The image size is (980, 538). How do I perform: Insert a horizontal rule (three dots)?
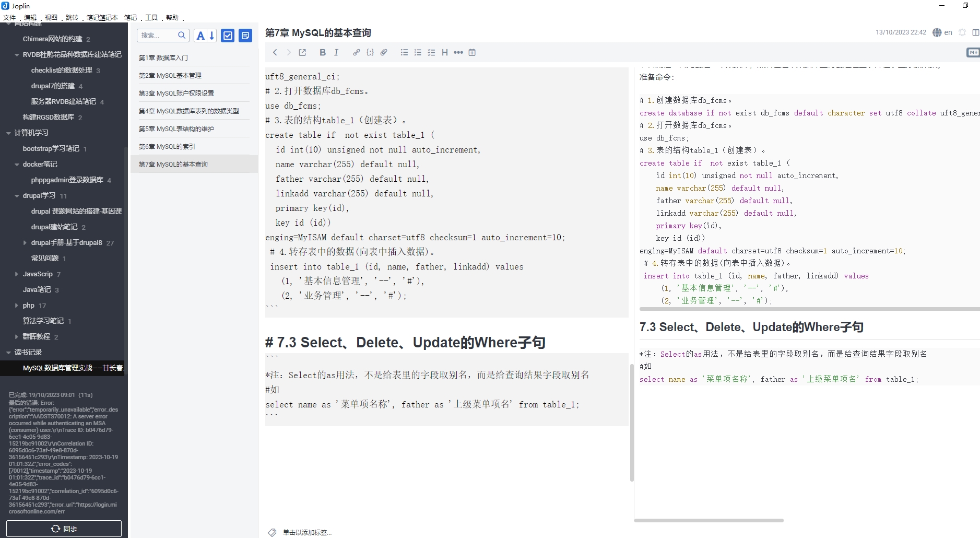458,52
